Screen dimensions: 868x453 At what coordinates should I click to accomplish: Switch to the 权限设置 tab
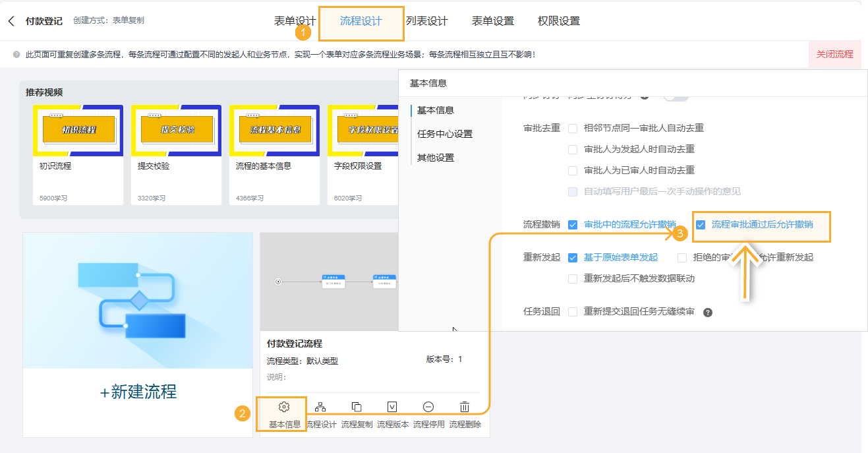[558, 21]
